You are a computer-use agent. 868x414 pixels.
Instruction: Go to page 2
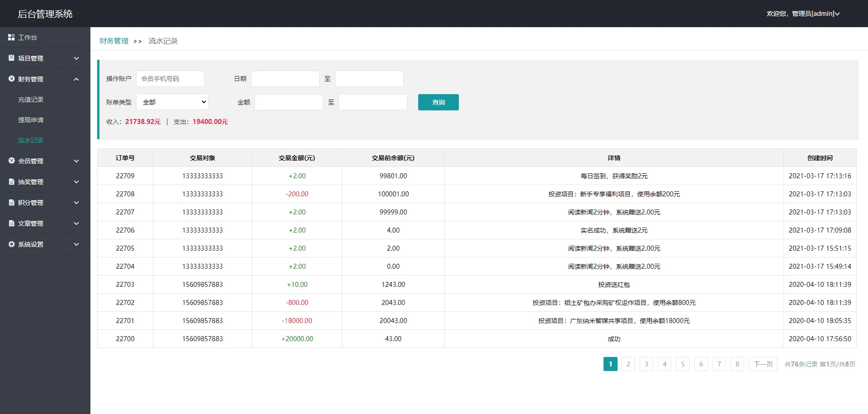[x=628, y=364]
